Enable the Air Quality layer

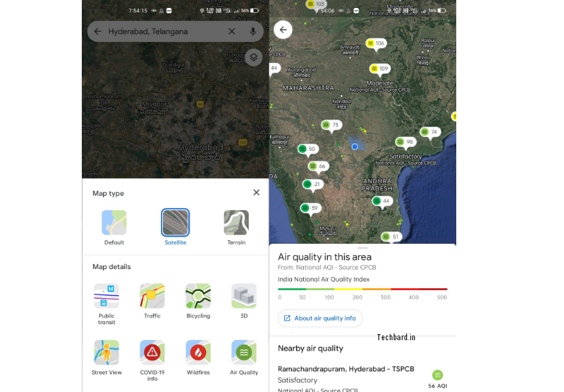tap(244, 357)
